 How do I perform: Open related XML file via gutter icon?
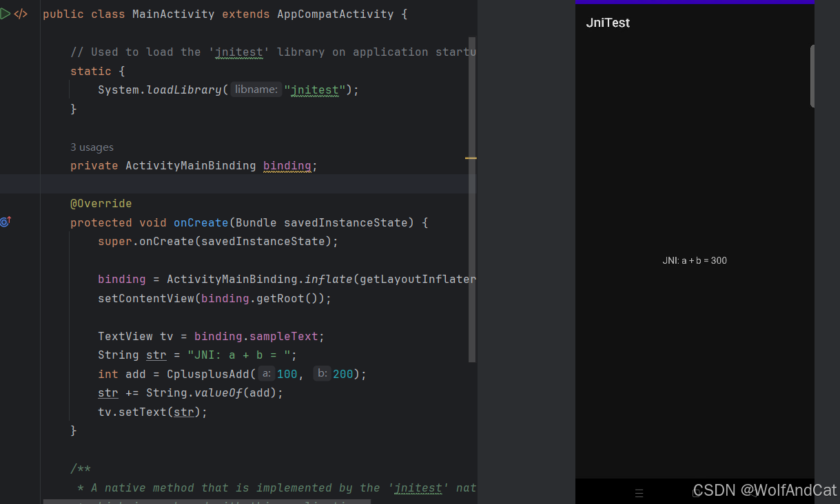pyautogui.click(x=21, y=14)
